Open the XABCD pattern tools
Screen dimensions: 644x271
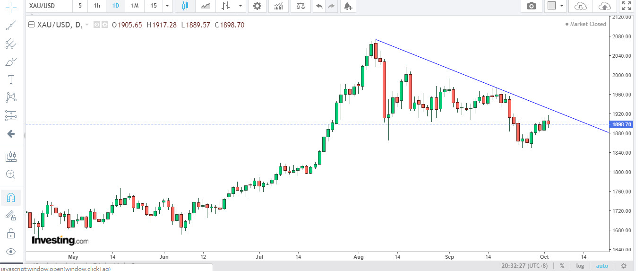click(x=10, y=97)
